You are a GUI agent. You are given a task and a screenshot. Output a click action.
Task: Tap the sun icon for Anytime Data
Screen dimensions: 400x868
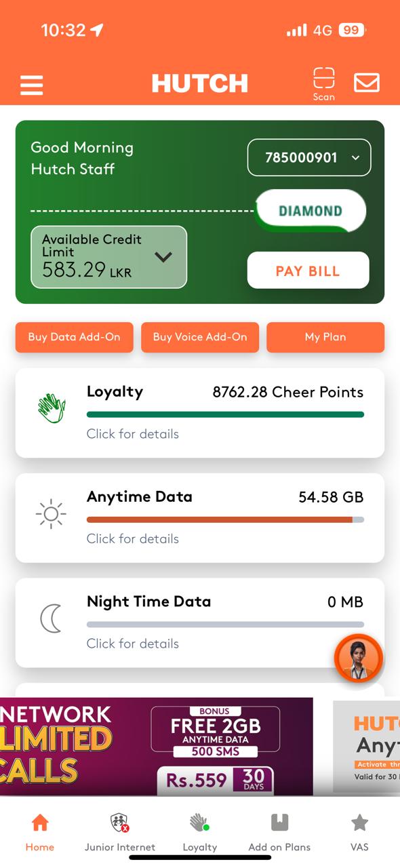(51, 514)
